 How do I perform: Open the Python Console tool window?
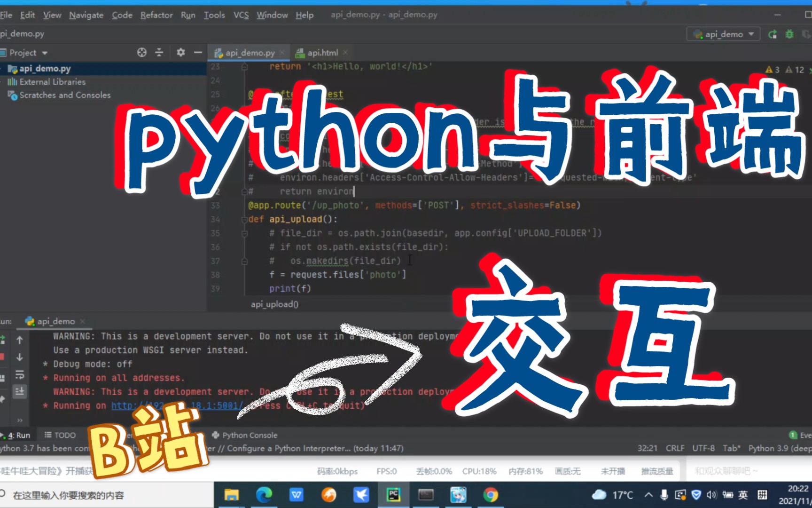tap(244, 435)
